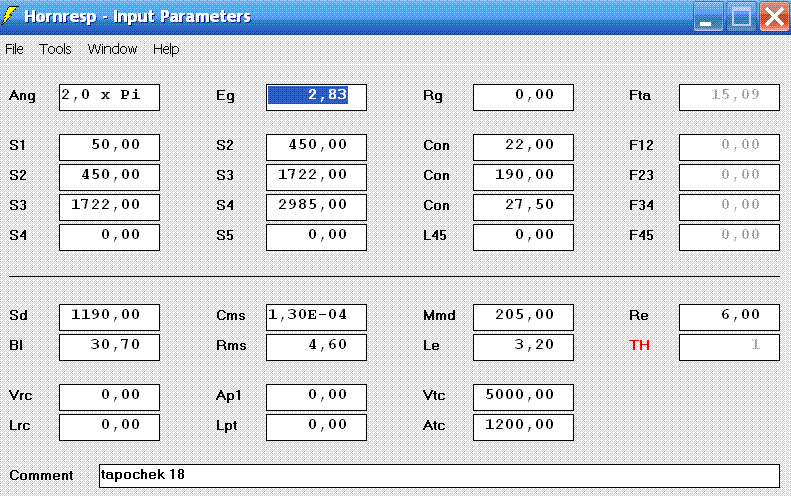Open the Tools menu
The width and height of the screenshot is (791, 496).
55,49
